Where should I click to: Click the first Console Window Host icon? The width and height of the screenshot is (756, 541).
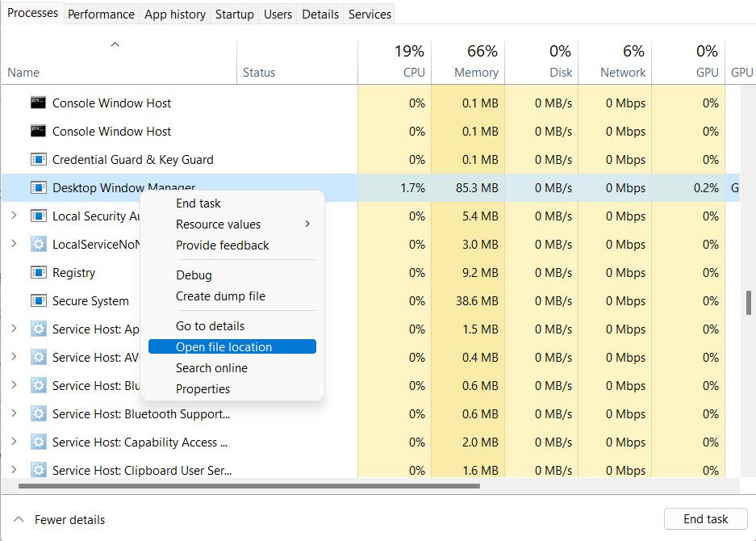[x=40, y=103]
